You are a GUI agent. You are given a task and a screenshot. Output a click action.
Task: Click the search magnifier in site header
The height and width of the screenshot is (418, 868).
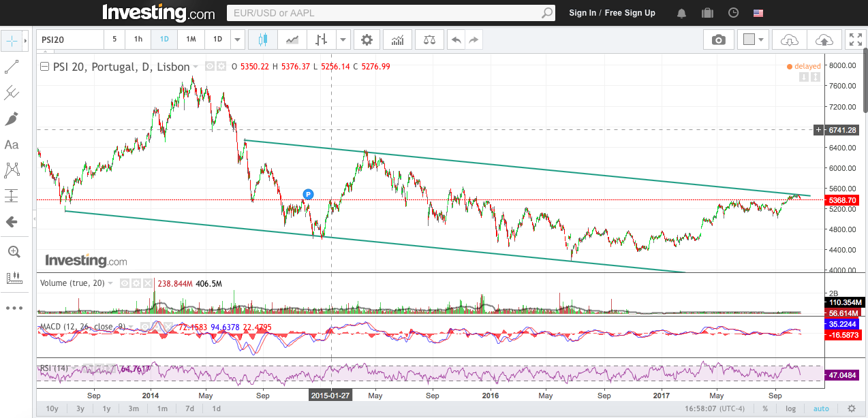point(547,13)
